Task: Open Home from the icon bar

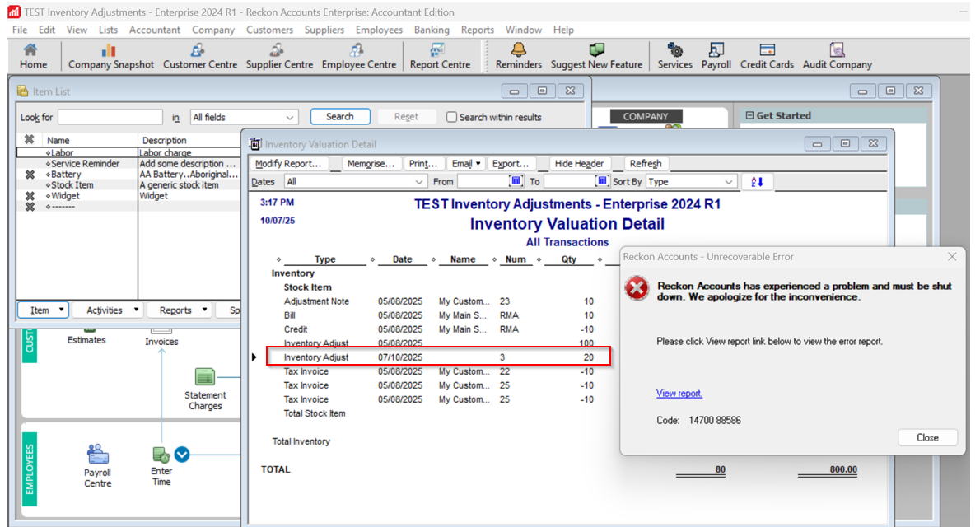Action: [32, 56]
